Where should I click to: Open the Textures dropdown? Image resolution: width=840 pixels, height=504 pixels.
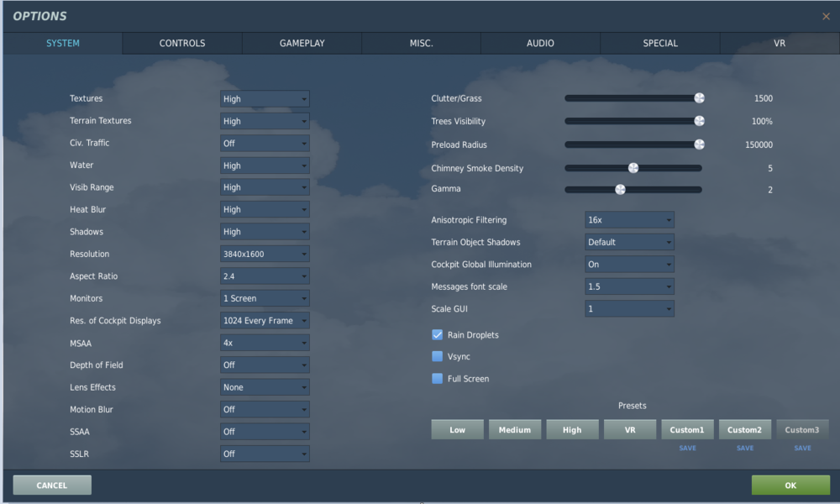(265, 98)
